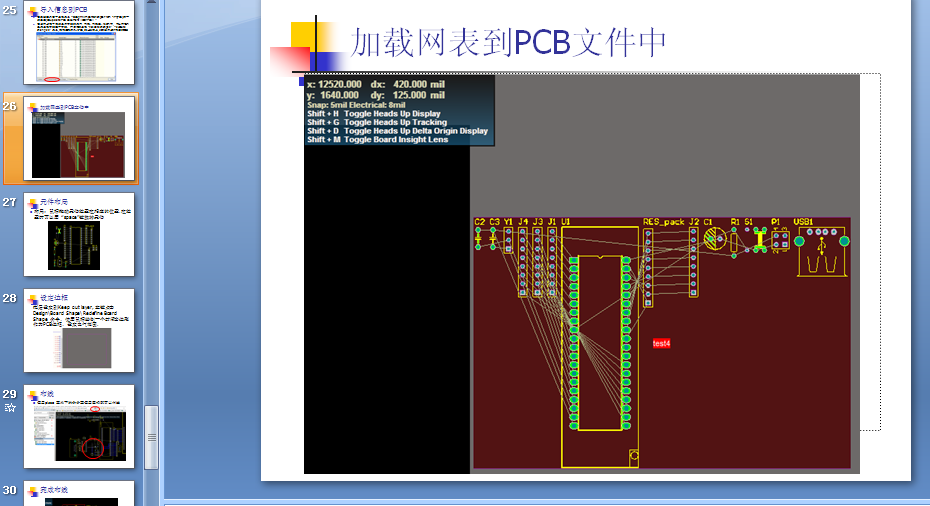Click the J3 header footprint
Screen dimensions: 930x506
pos(537,262)
